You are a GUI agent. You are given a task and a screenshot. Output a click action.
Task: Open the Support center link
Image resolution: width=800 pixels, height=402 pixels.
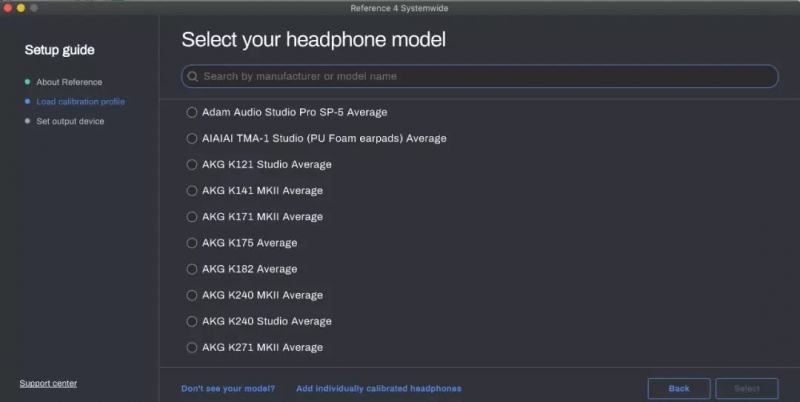point(48,383)
